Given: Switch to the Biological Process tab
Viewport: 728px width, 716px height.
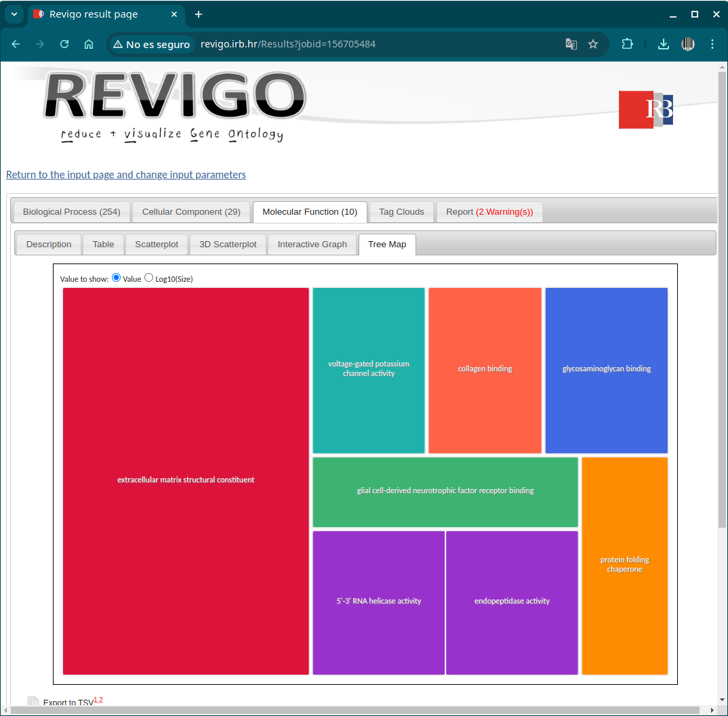Looking at the screenshot, I should click(71, 212).
